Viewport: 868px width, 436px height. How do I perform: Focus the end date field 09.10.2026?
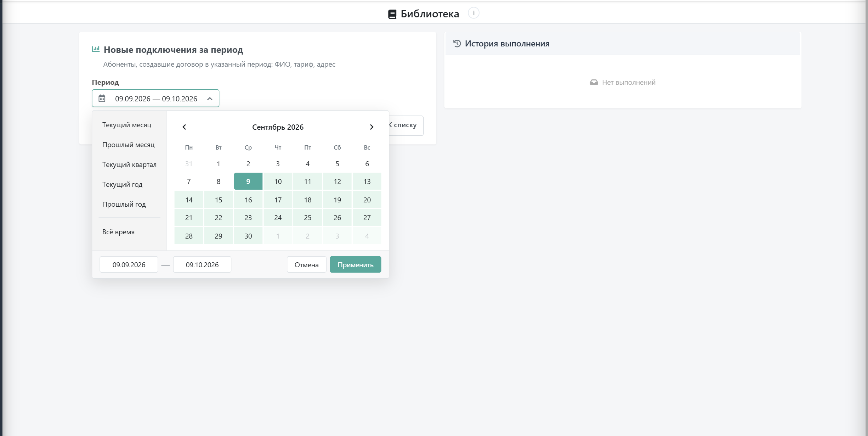(x=202, y=264)
